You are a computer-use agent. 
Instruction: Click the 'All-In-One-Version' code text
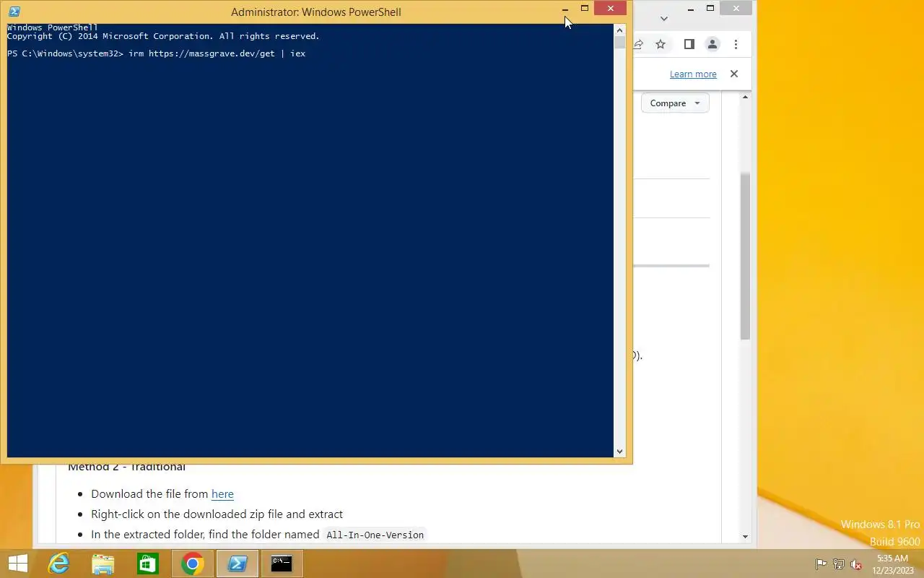(375, 535)
